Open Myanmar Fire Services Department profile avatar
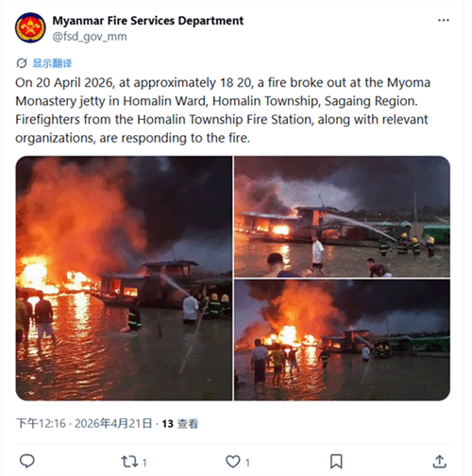 (30, 27)
